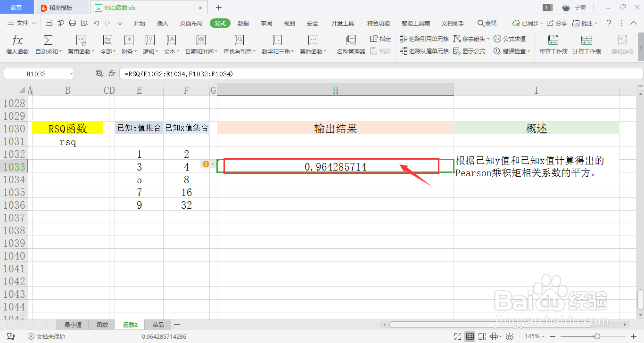
Task: Expand the 错误检查 dropdown
Action: click(x=529, y=51)
